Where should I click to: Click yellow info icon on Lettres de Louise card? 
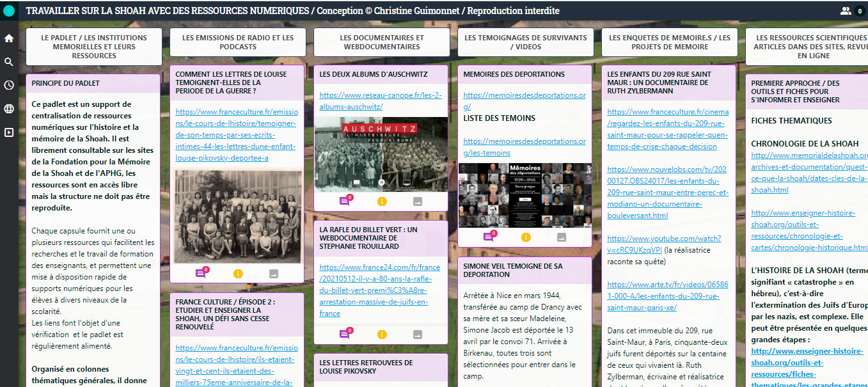click(x=238, y=274)
